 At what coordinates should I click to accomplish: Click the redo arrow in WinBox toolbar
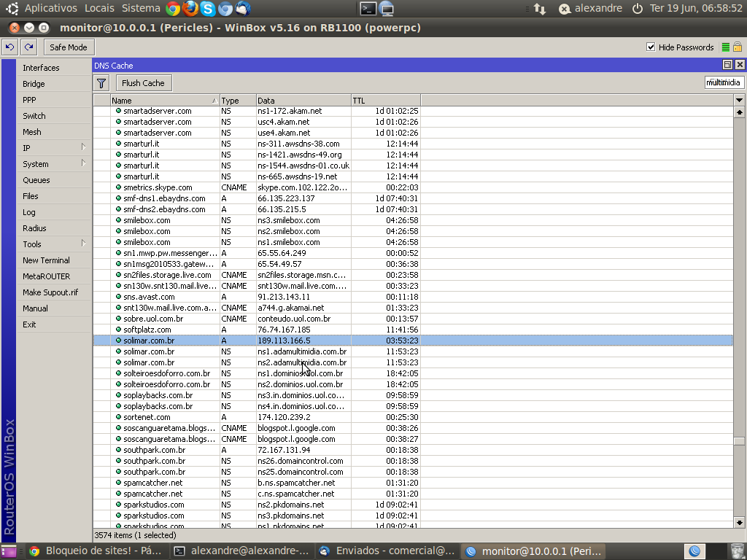click(x=28, y=47)
